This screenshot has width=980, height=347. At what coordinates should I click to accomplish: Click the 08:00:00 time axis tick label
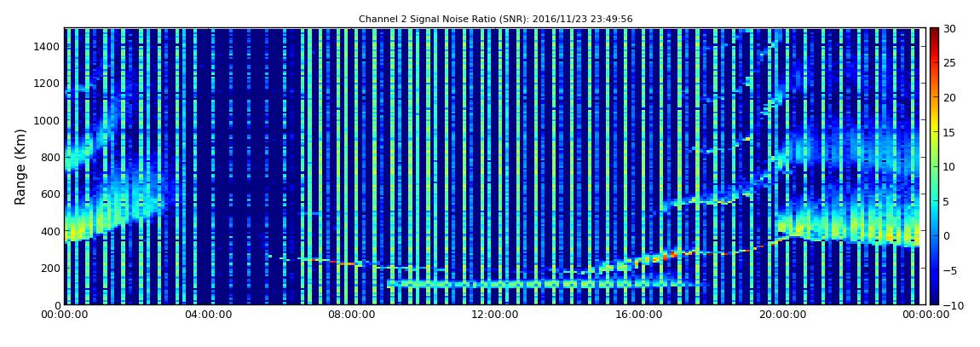coord(350,315)
